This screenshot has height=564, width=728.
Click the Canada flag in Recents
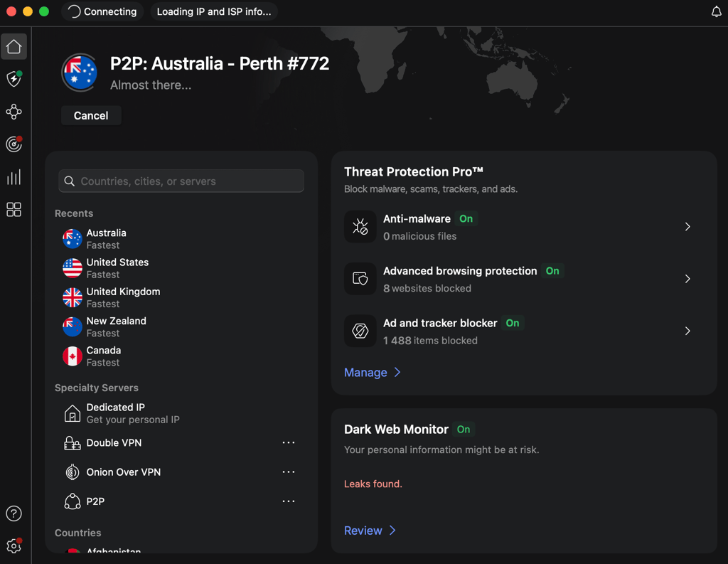73,356
